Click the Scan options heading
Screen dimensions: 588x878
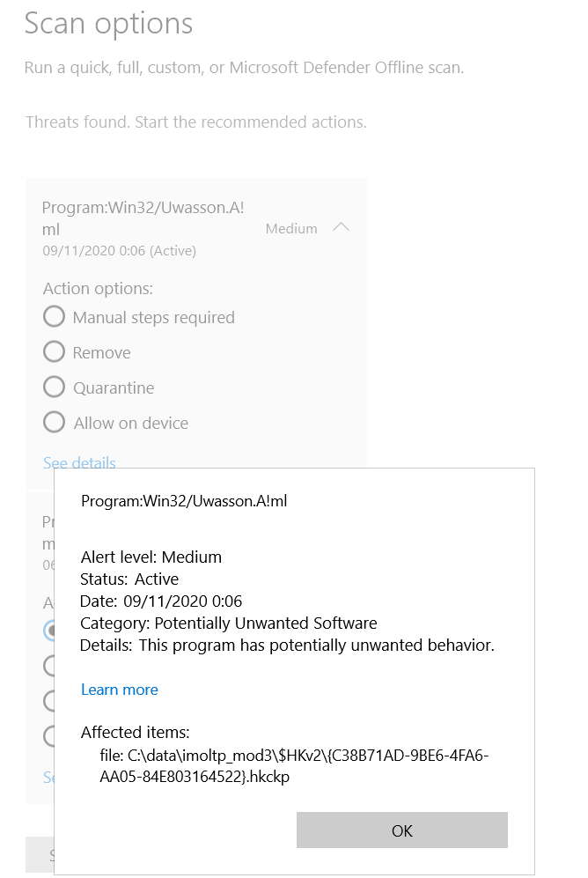[x=108, y=24]
